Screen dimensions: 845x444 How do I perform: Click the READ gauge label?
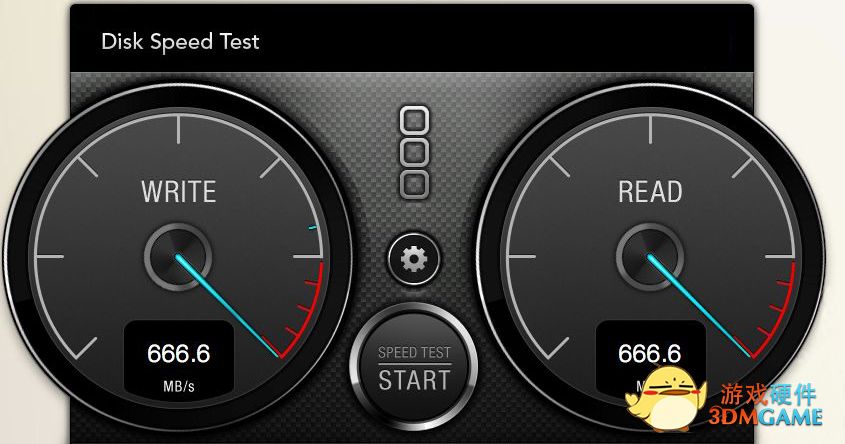650,192
